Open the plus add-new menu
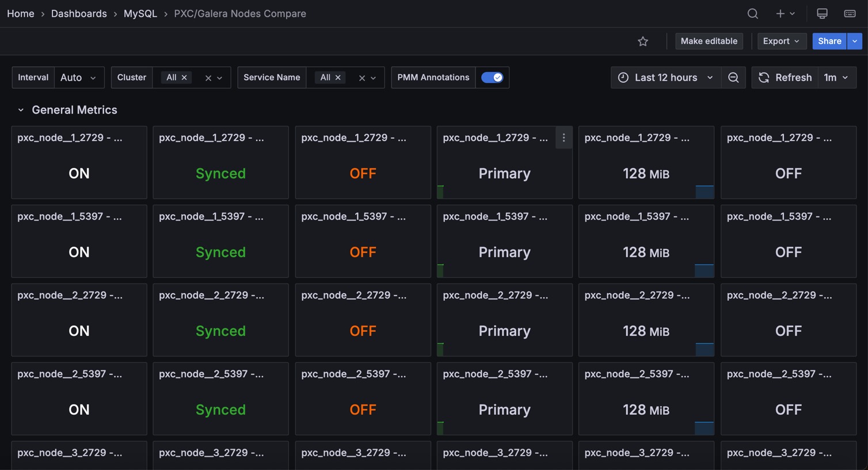Viewport: 868px width, 470px height. [x=785, y=14]
